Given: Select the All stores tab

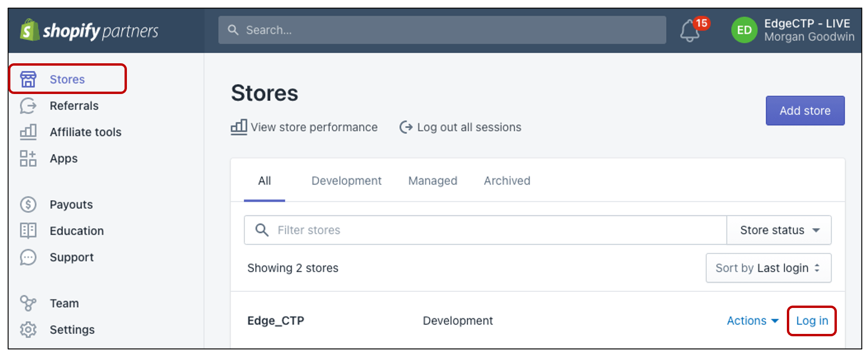Looking at the screenshot, I should point(264,180).
